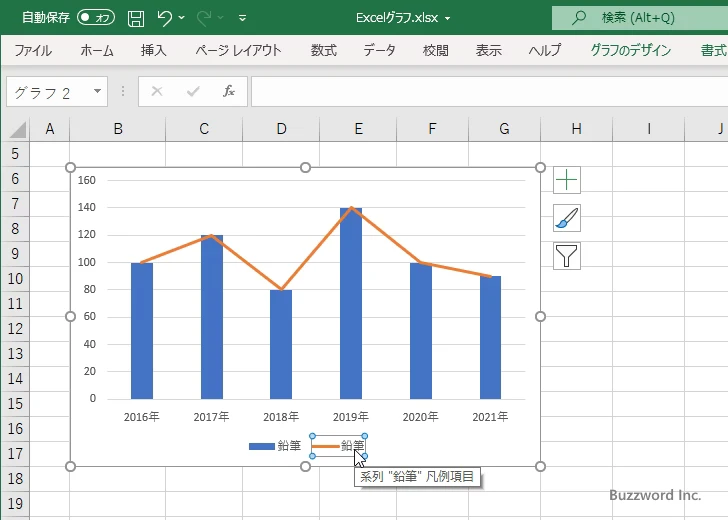Click the blue bar for 2019年
Viewport: 728px width, 520px height.
[351, 304]
